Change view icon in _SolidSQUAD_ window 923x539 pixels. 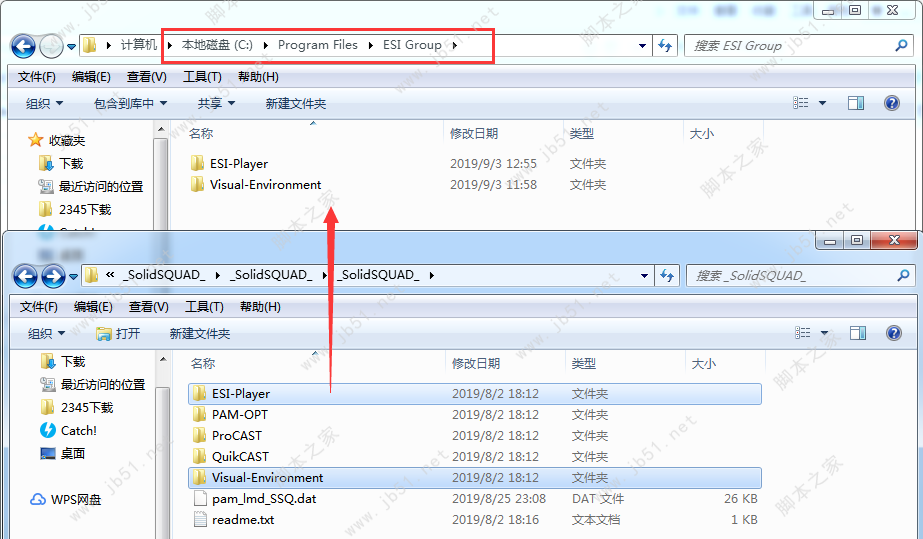pos(802,333)
